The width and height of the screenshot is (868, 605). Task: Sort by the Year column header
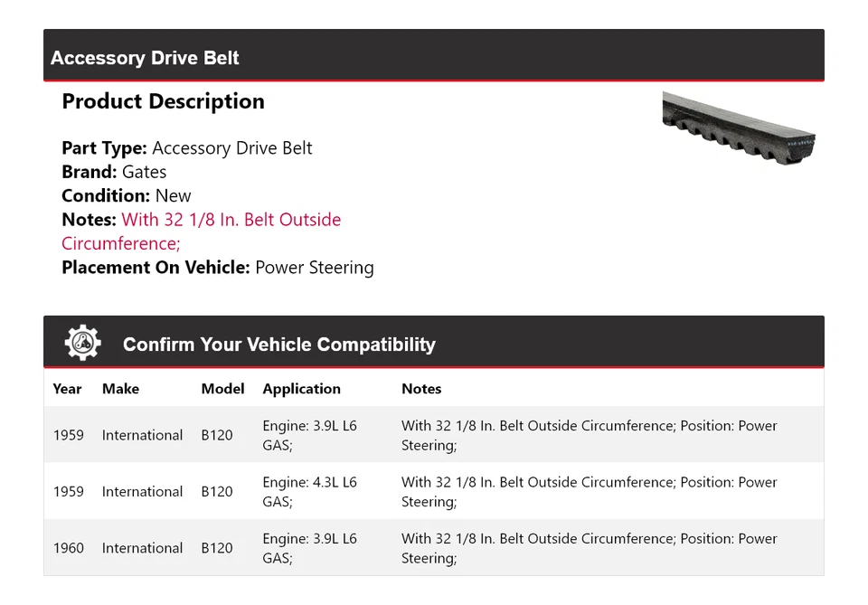(x=67, y=389)
